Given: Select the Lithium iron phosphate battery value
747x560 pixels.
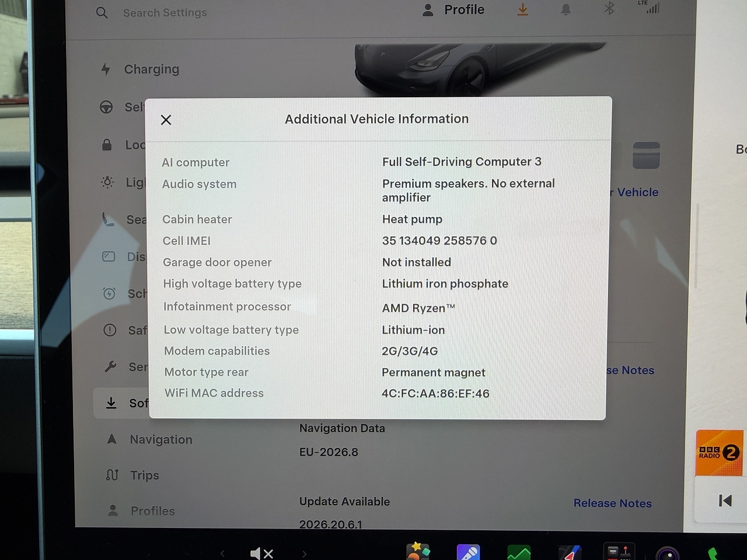Looking at the screenshot, I should (x=445, y=283).
